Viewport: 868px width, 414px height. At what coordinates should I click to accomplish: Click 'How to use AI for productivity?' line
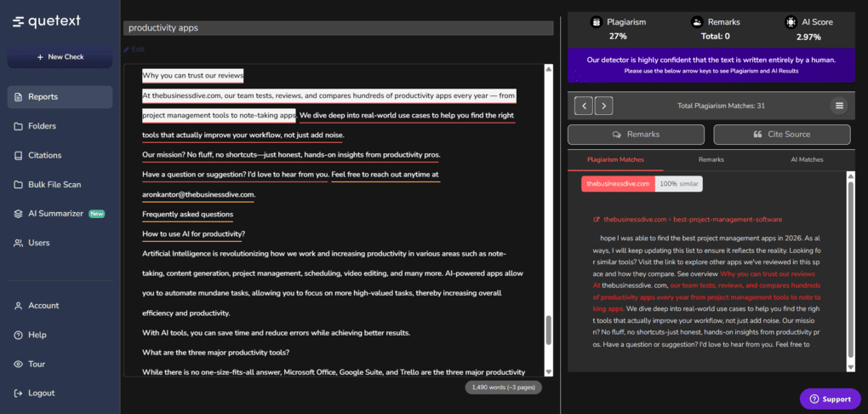[194, 234]
